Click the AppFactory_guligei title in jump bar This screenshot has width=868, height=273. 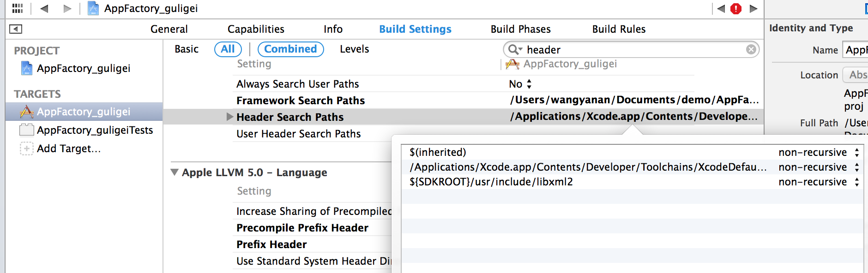tap(151, 8)
